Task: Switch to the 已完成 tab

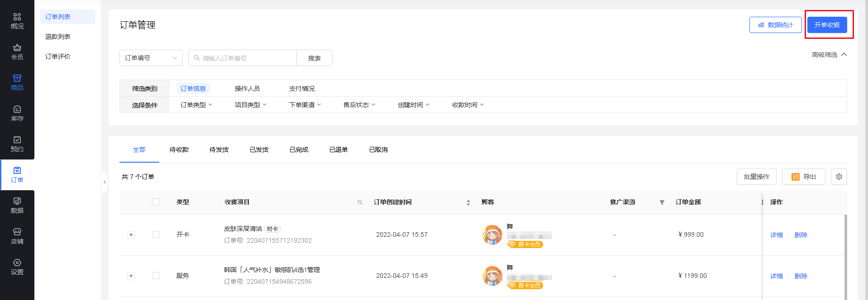Action: pos(299,150)
